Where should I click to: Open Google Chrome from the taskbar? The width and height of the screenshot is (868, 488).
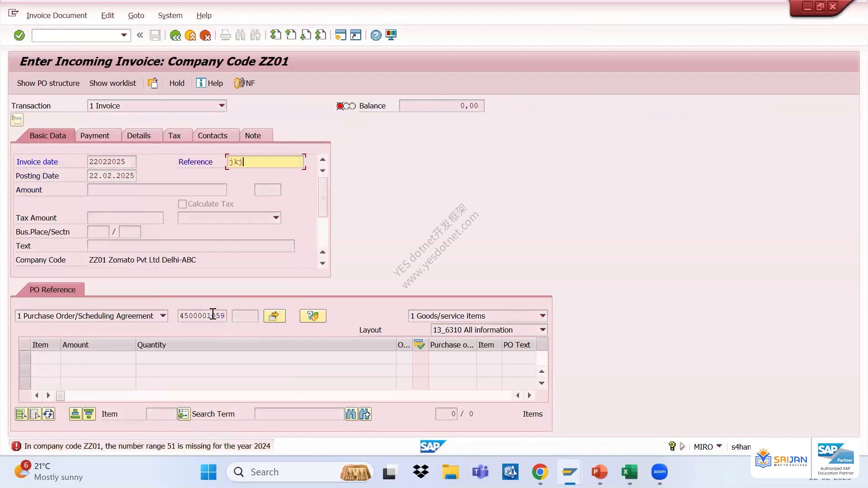pyautogui.click(x=540, y=472)
